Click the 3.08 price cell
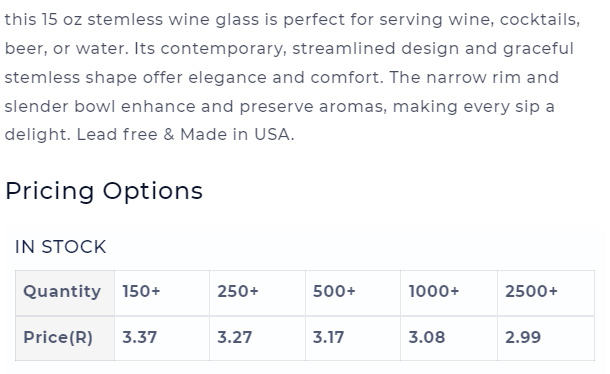 click(449, 338)
